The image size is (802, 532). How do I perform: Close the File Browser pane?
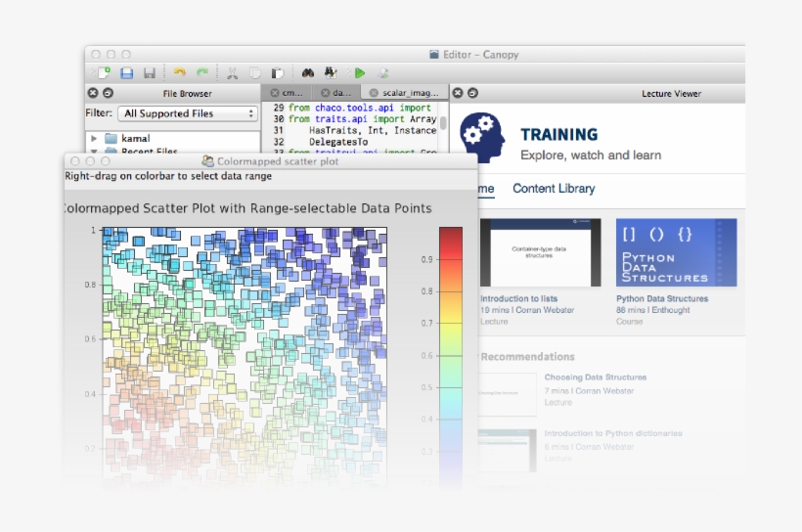(x=93, y=93)
